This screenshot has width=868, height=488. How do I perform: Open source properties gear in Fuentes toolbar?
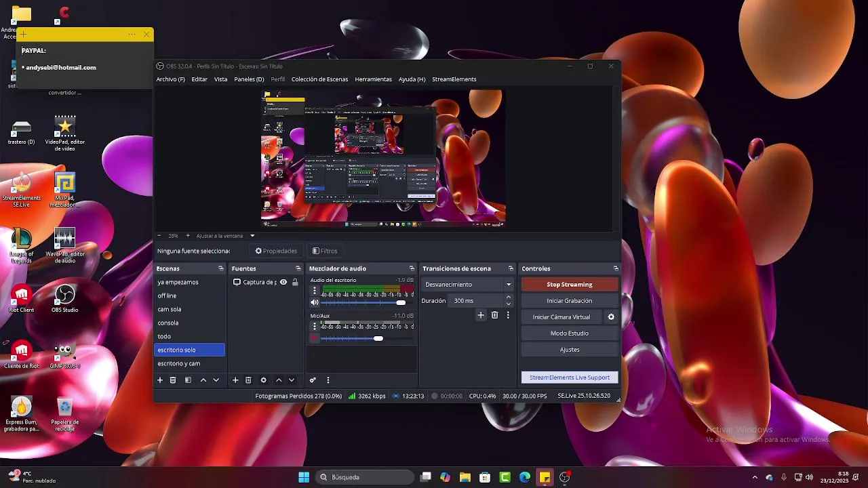(264, 380)
